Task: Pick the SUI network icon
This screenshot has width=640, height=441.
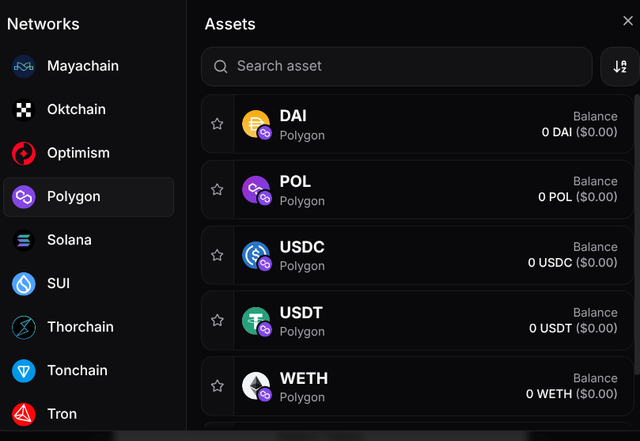Action: pos(24,284)
